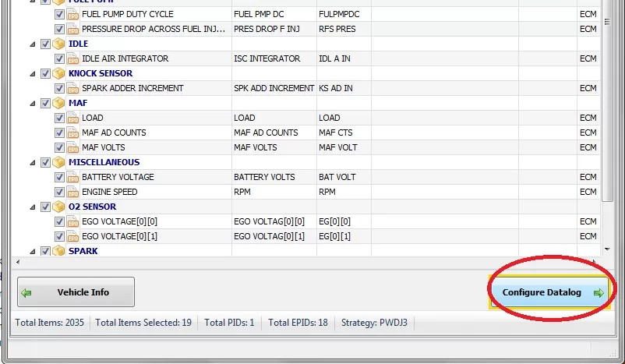This screenshot has height=364, width=625.
Task: Click the EPID icon beside PRESSURE DROP ACROSS FUEL INJ
Action: pyautogui.click(x=72, y=29)
